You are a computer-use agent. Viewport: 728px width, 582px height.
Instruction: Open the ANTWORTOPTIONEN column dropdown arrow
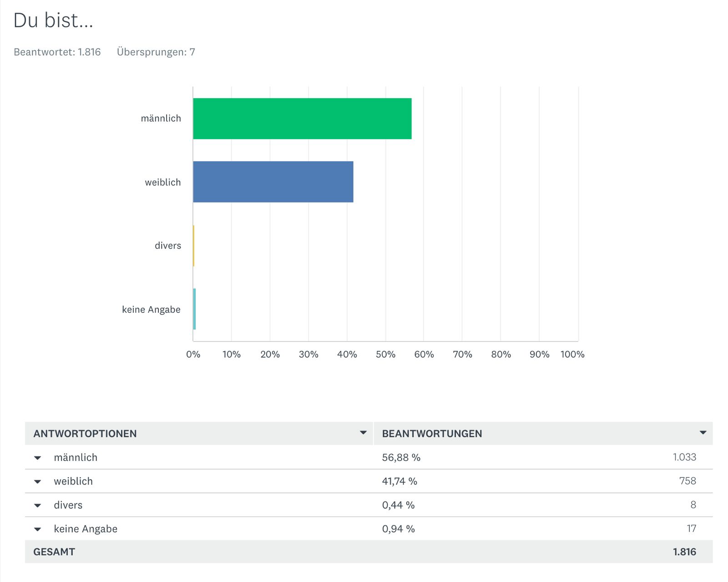[363, 433]
